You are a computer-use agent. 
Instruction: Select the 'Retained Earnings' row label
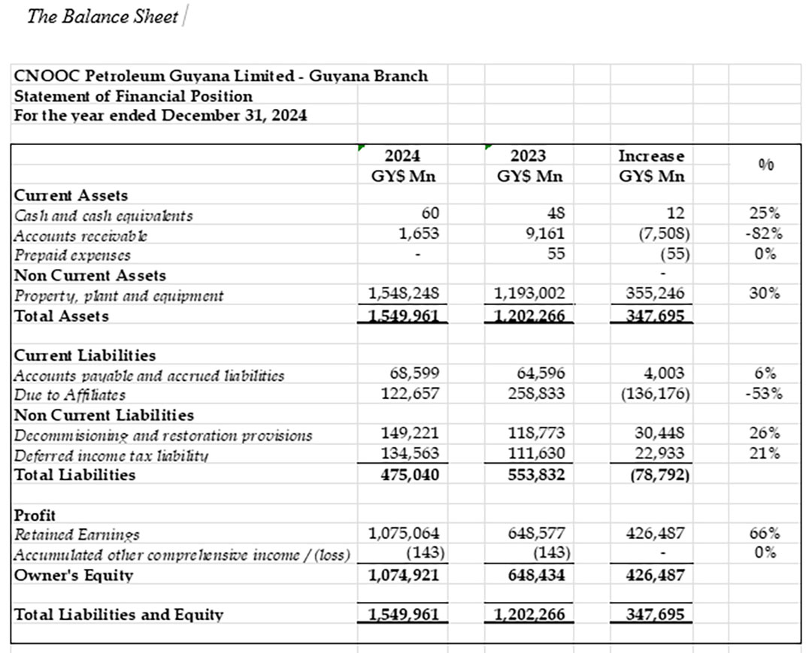(77, 534)
